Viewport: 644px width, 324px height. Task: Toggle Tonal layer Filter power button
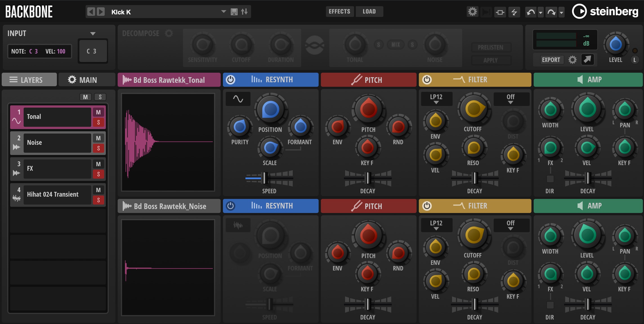(427, 80)
